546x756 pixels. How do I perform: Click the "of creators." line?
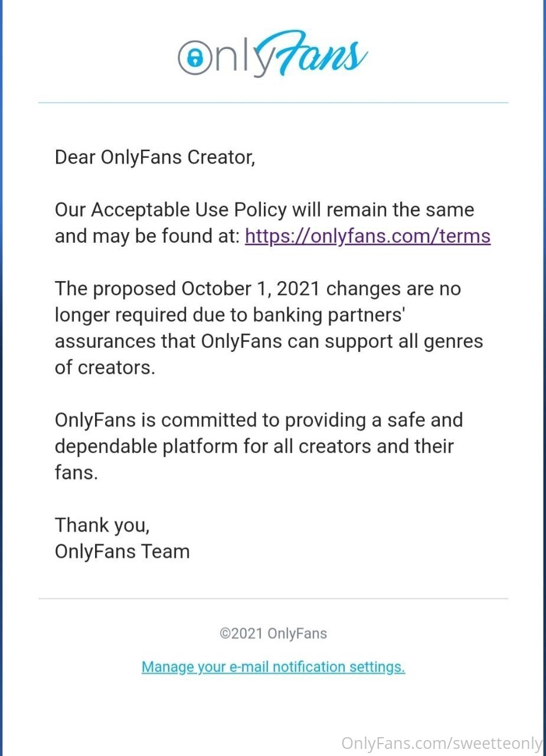104,367
